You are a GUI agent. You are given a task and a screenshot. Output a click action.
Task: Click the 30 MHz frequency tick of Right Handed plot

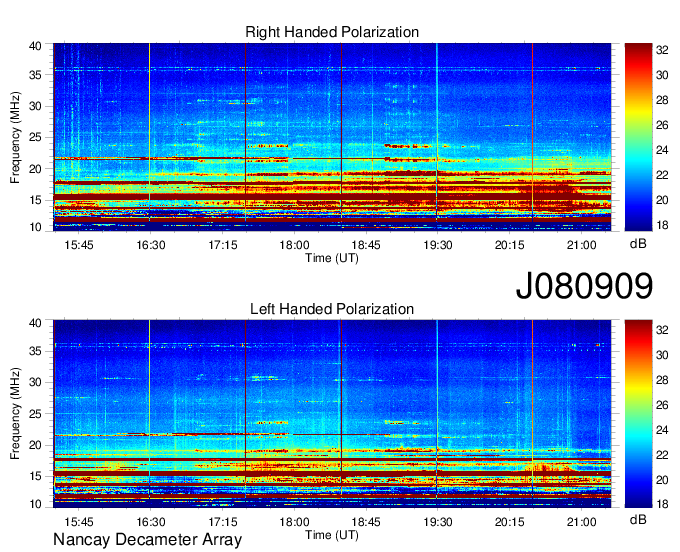35,106
